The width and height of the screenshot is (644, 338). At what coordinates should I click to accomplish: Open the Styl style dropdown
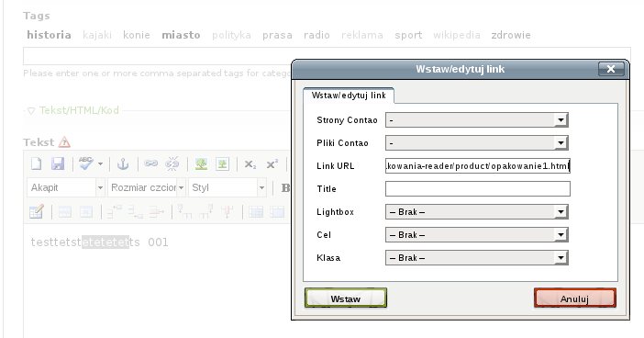[228, 188]
